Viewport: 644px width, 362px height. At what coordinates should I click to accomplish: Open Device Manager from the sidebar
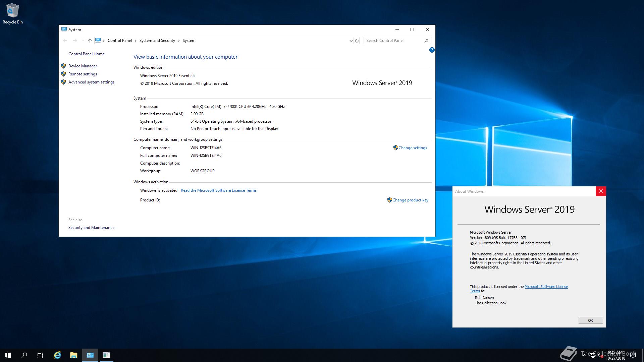pyautogui.click(x=83, y=66)
